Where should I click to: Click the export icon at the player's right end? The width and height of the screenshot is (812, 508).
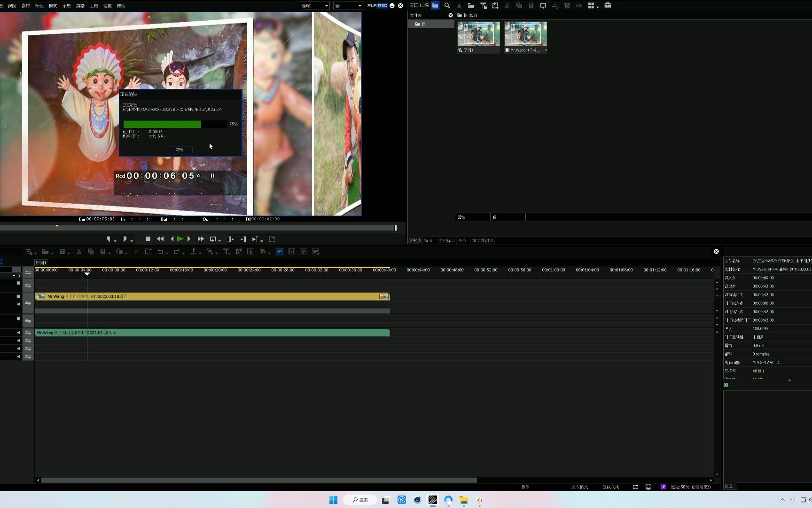coord(272,239)
